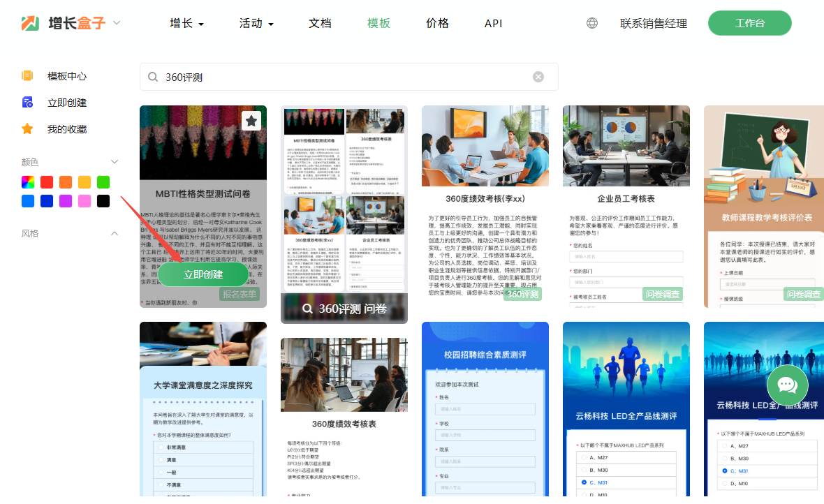Select the 非常满意 radio option

(x=161, y=447)
